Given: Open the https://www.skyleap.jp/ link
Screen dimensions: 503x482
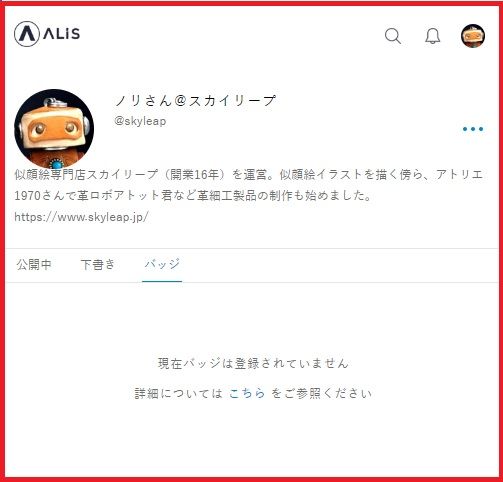Looking at the screenshot, I should pyautogui.click(x=81, y=217).
